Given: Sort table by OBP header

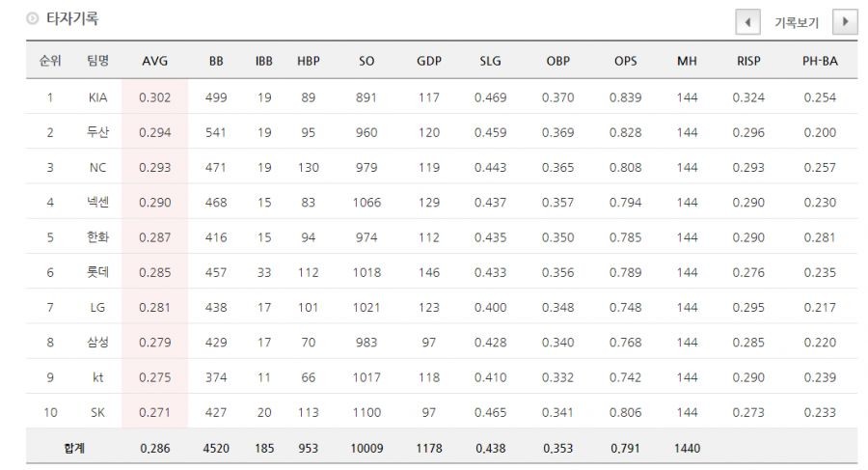Looking at the screenshot, I should [x=557, y=61].
